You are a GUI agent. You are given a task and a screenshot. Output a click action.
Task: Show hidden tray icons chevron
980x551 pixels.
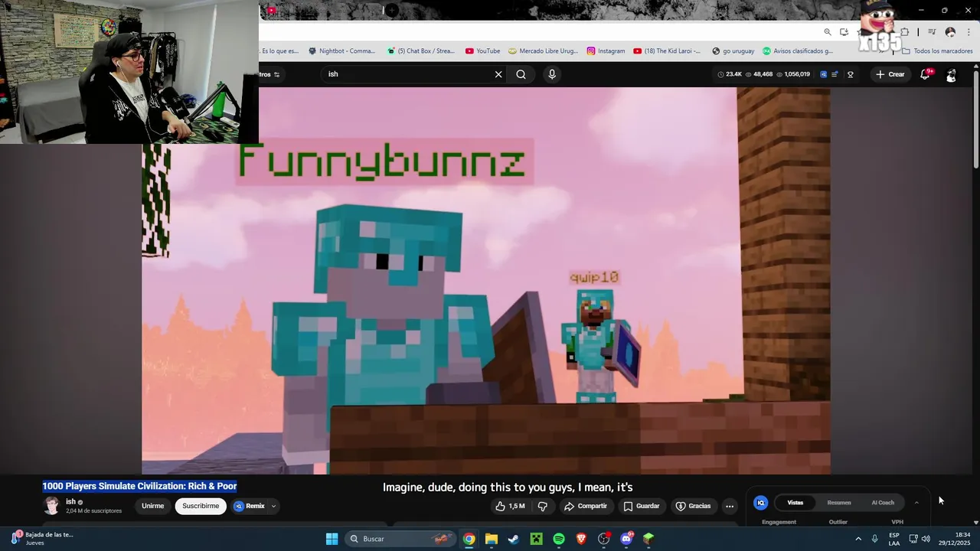[857, 539]
